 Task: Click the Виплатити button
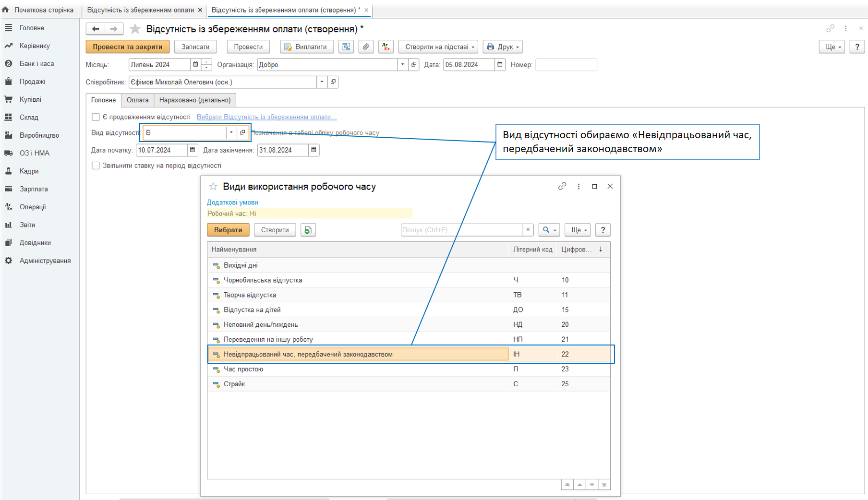pyautogui.click(x=306, y=47)
